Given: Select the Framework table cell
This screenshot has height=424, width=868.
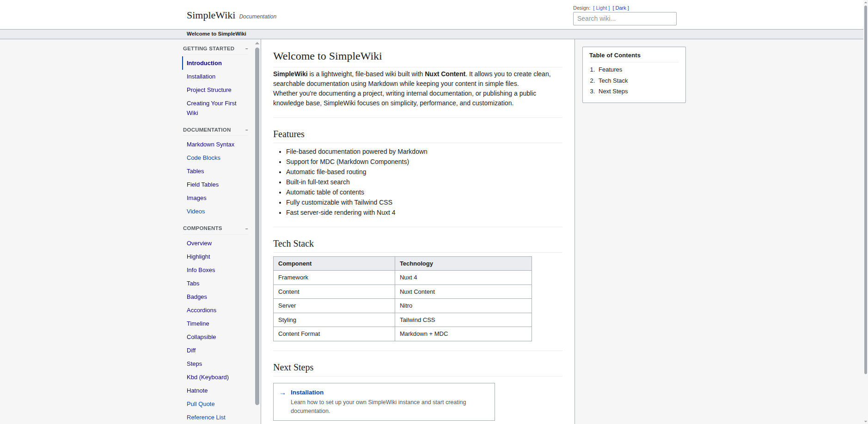Looking at the screenshot, I should click(x=334, y=278).
